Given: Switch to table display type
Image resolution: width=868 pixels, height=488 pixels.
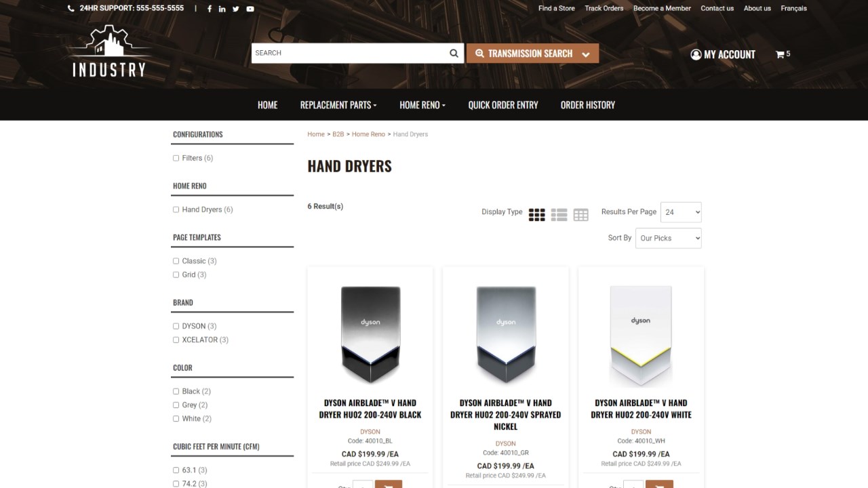Looking at the screenshot, I should point(581,215).
